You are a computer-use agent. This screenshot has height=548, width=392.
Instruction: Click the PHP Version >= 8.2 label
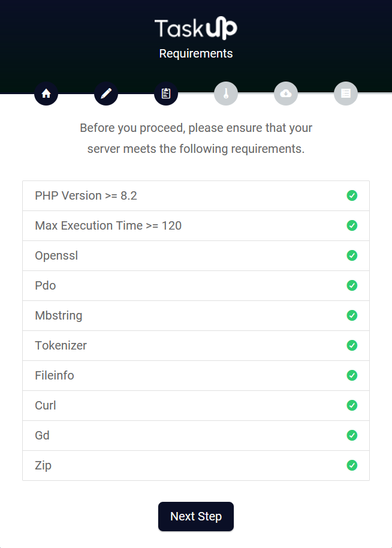(86, 195)
